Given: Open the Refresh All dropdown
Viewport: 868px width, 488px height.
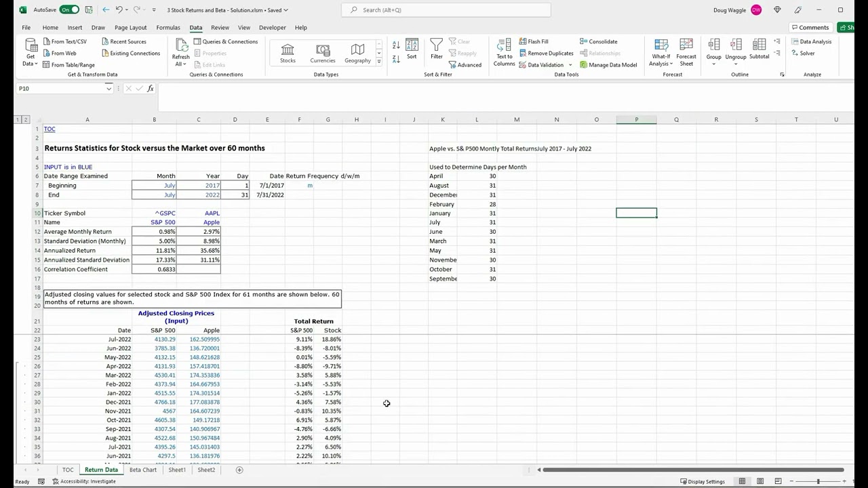Looking at the screenshot, I should [x=180, y=52].
